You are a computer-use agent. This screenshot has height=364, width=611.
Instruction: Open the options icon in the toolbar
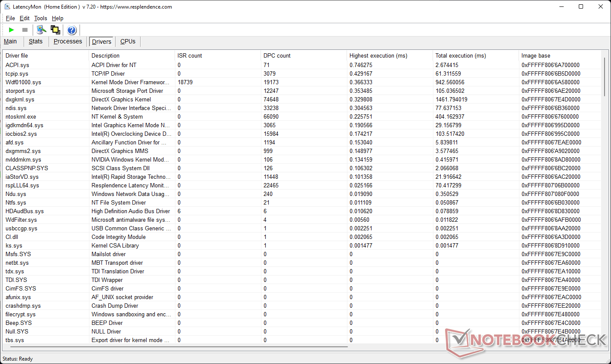pos(41,30)
